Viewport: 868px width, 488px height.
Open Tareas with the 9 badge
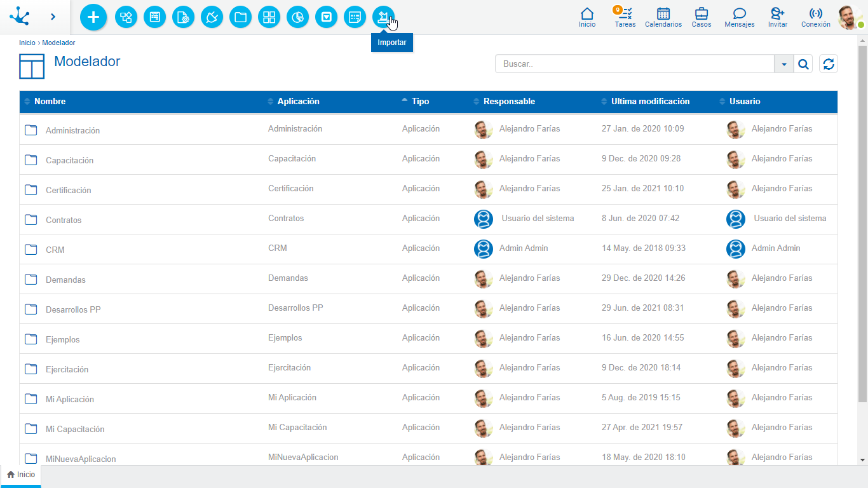[x=625, y=17]
